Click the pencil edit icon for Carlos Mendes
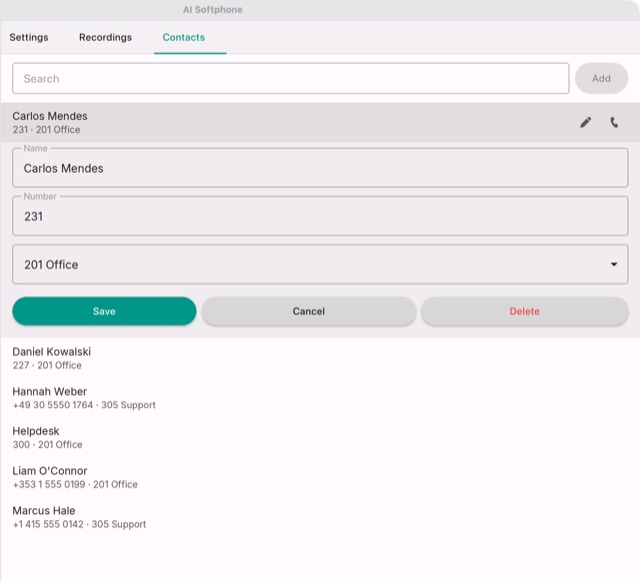 coord(585,122)
